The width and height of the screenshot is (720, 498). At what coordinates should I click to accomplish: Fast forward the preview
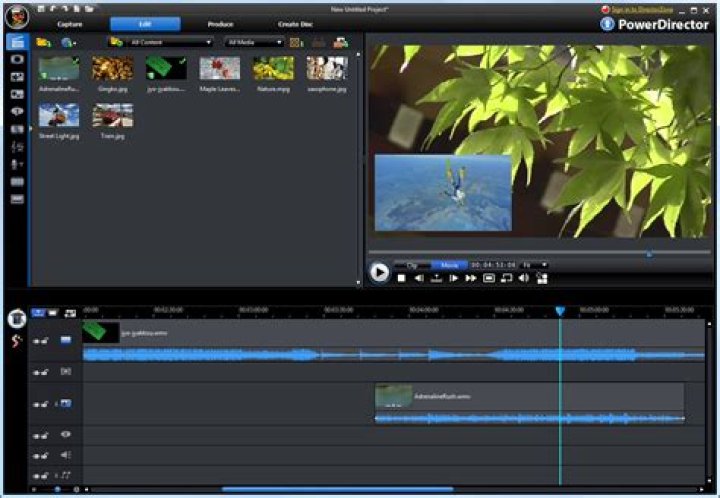coord(471,278)
